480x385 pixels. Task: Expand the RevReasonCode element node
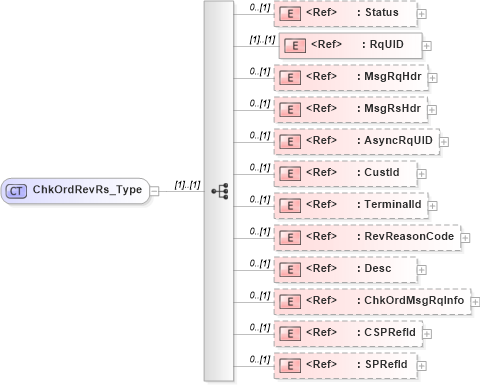point(465,238)
